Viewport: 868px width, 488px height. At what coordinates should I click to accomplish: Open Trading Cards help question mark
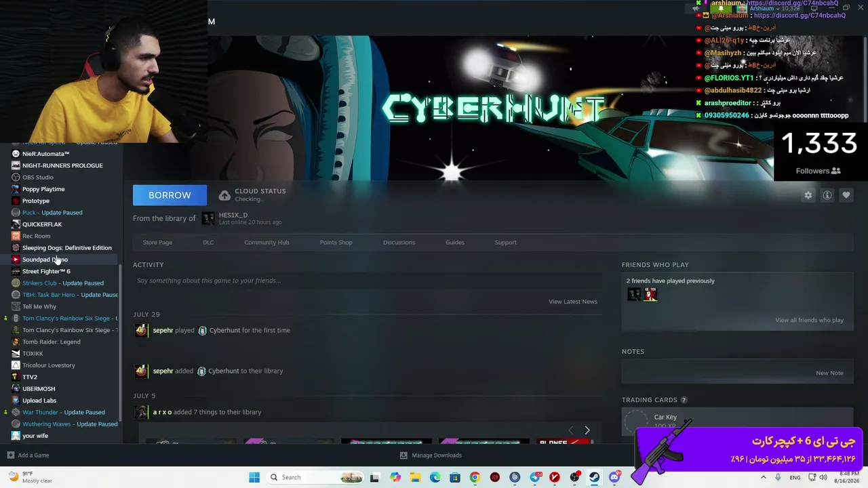tap(684, 400)
